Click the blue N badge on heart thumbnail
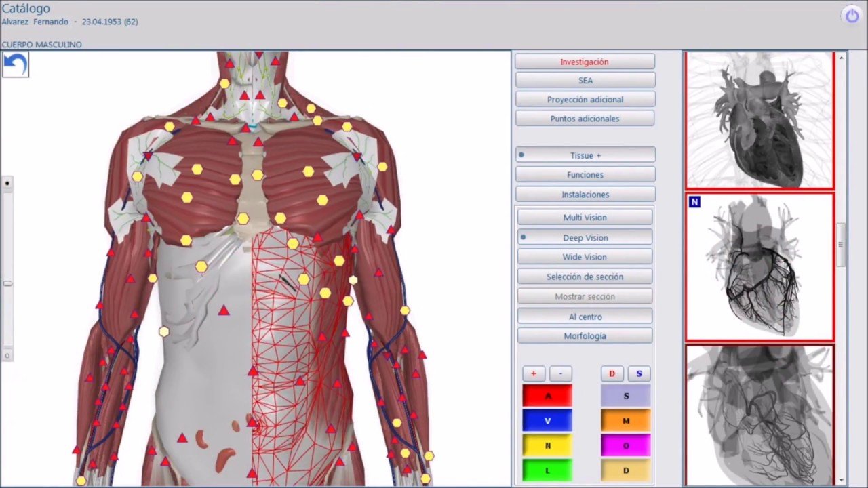Viewport: 868px width, 488px height. pos(694,202)
